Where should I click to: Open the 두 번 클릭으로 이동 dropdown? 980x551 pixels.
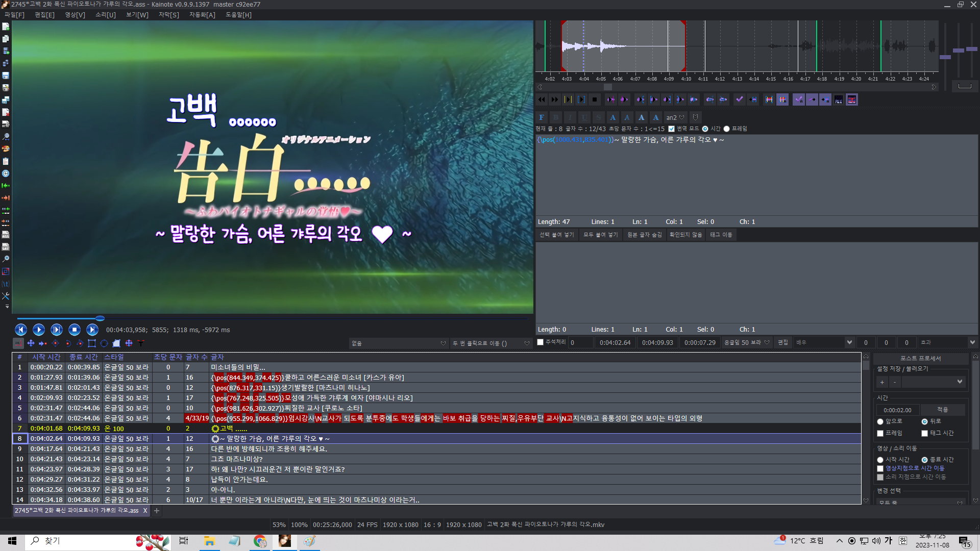pos(491,343)
